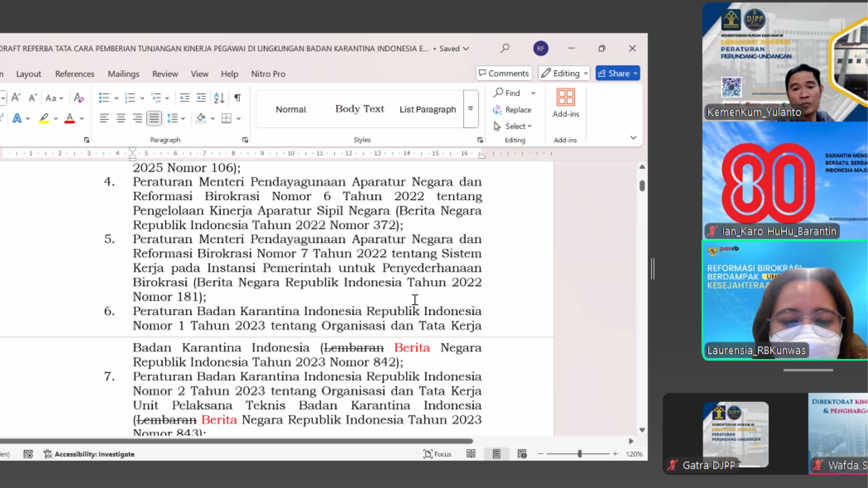Open the Review tab
Screen dimensions: 868x488
[x=165, y=74]
